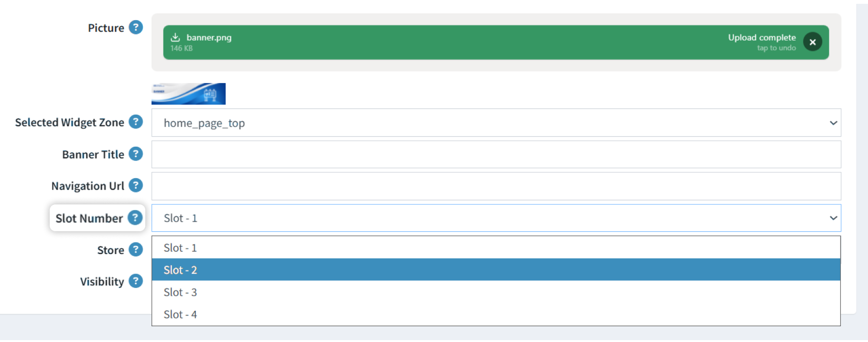Open the Selected Widget Zone dropdown
This screenshot has width=868, height=342.
pyautogui.click(x=496, y=123)
